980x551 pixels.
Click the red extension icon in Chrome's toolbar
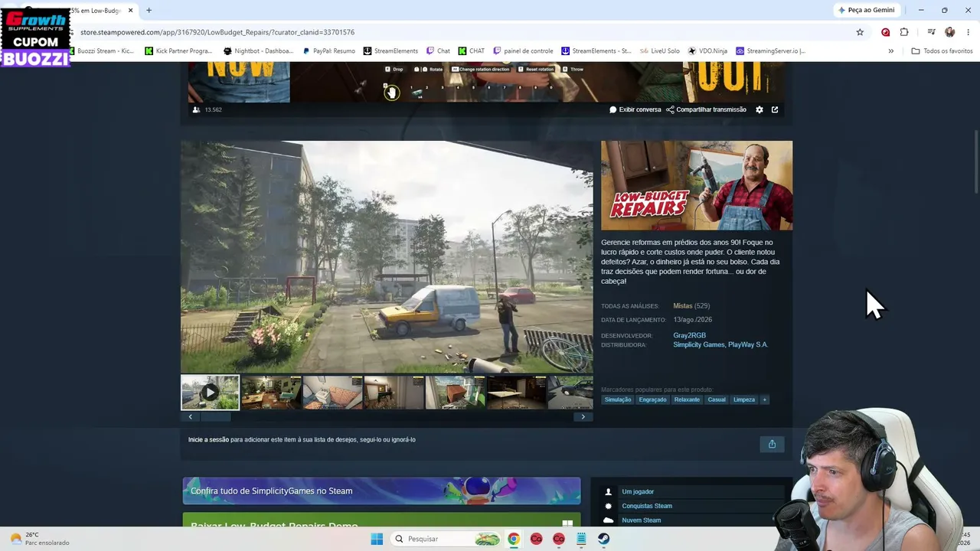(886, 32)
